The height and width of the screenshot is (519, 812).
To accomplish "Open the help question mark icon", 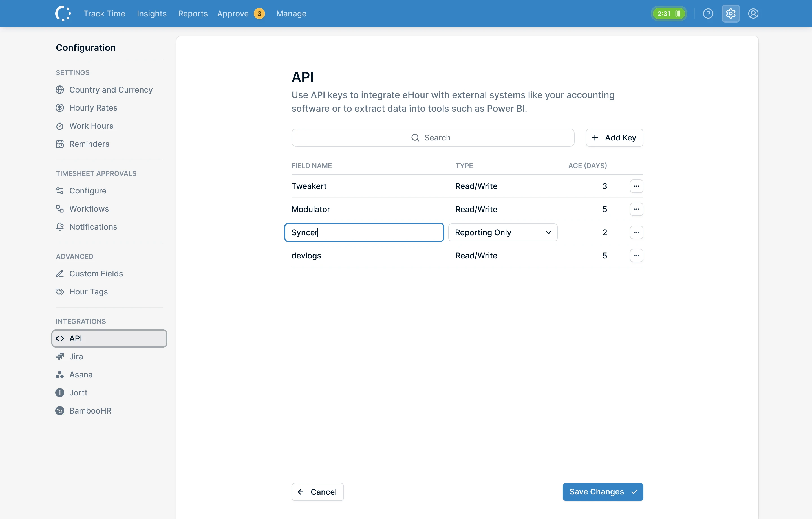I will pos(708,14).
